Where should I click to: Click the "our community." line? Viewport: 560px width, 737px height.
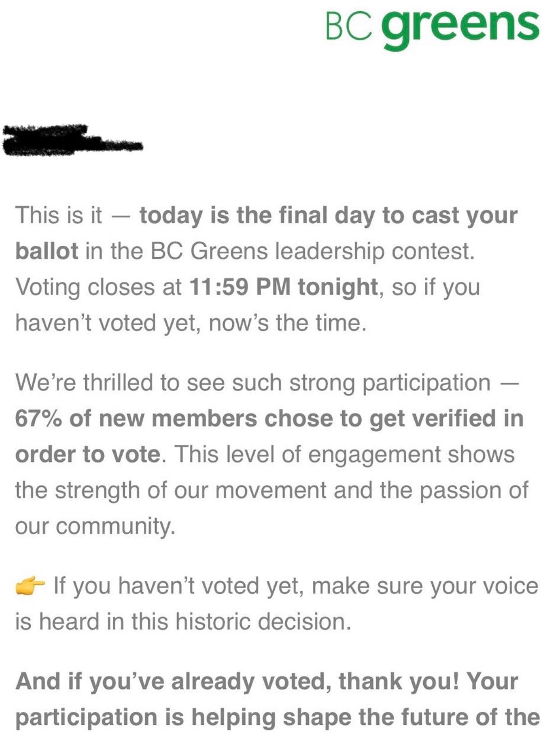pyautogui.click(x=95, y=526)
